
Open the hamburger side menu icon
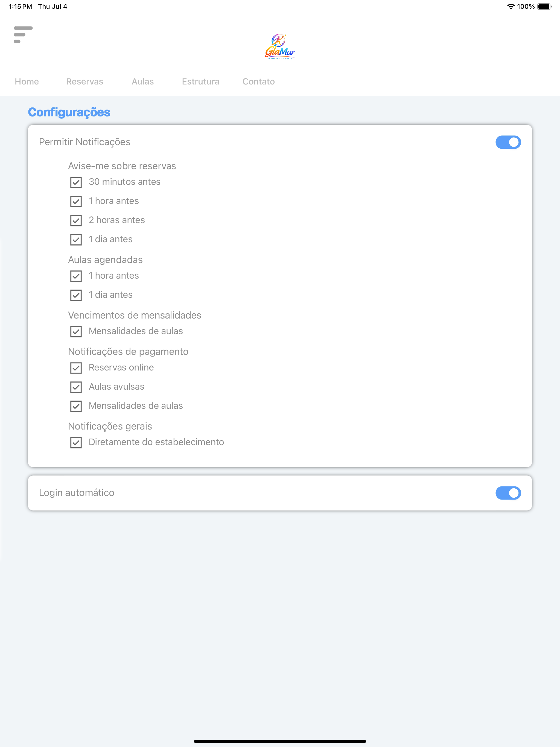(23, 35)
